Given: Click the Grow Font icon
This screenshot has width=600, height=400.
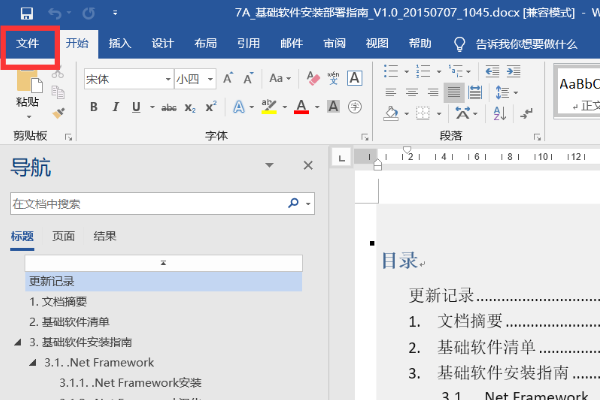Looking at the screenshot, I should (x=228, y=78).
